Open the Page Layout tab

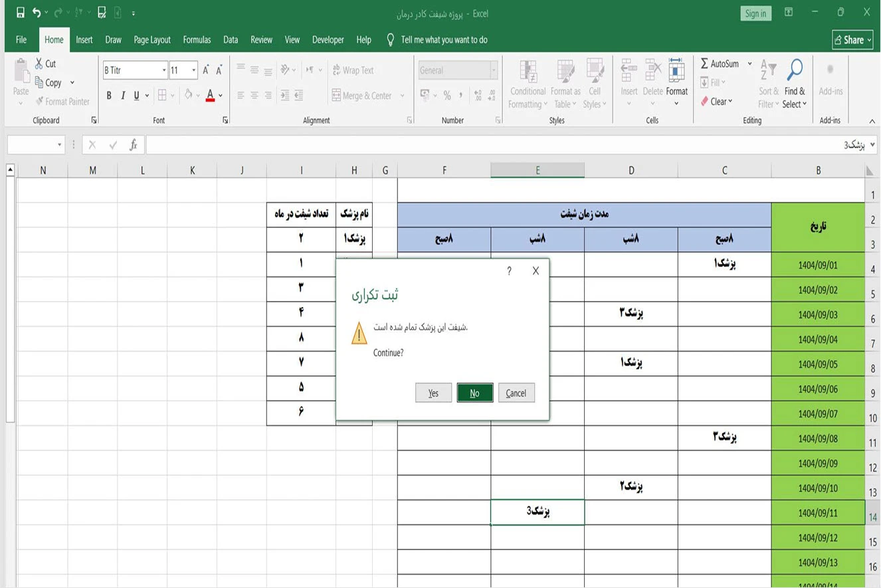click(x=152, y=40)
